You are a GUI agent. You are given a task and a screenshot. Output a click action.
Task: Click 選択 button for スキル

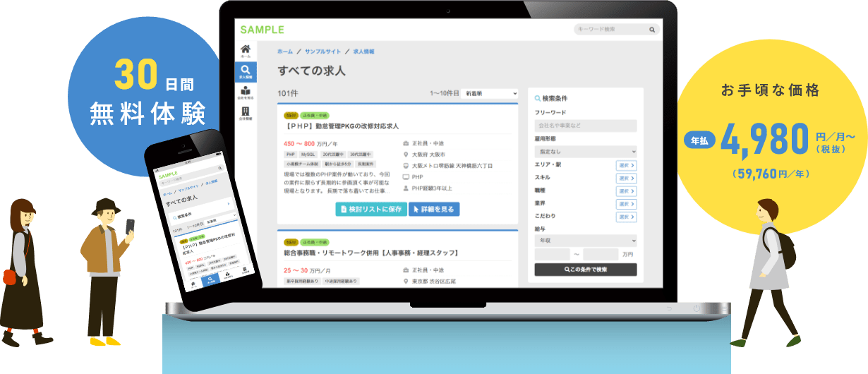[626, 179]
